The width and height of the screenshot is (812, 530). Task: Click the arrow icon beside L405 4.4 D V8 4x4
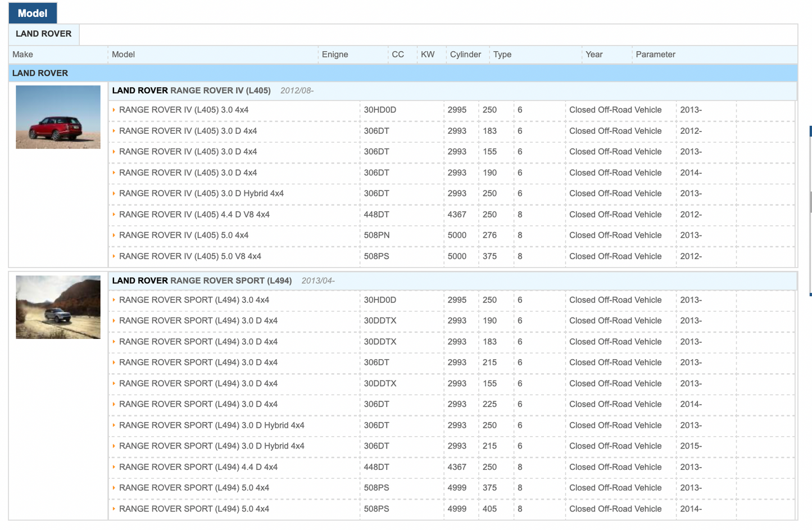point(114,215)
